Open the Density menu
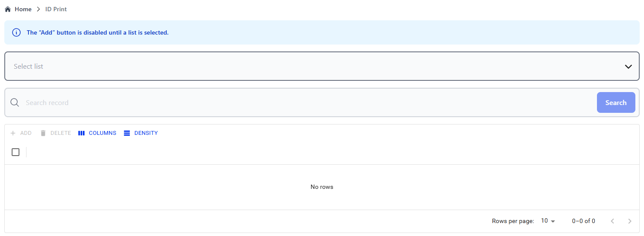Viewport: 644px width, 236px height. tap(141, 133)
